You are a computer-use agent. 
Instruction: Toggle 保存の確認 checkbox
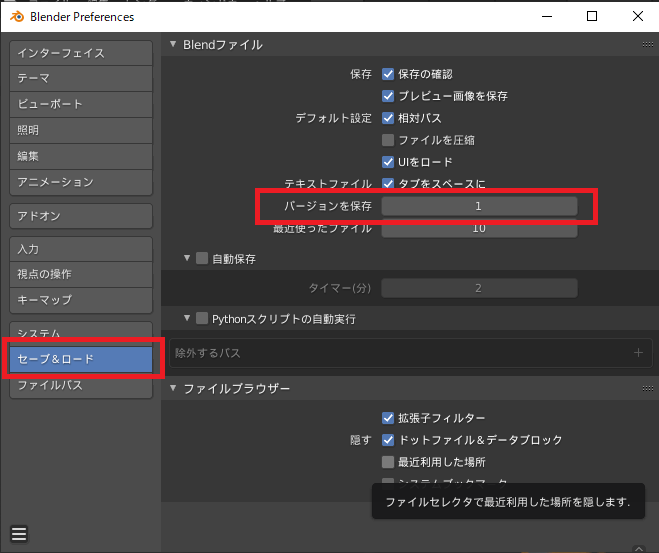388,74
